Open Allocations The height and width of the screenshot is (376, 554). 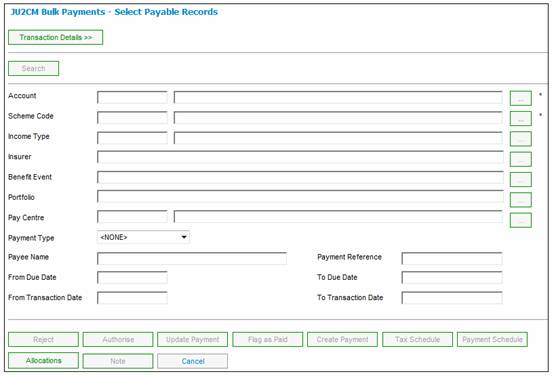pyautogui.click(x=43, y=360)
